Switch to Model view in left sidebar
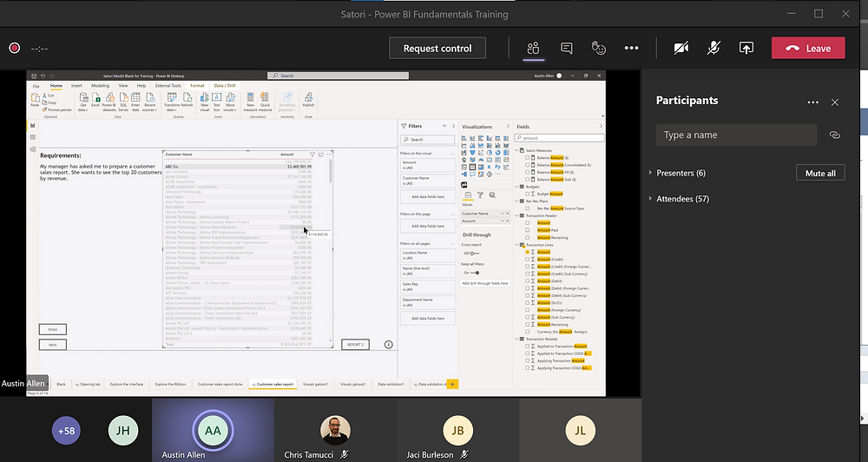The image size is (868, 462). 33,149
